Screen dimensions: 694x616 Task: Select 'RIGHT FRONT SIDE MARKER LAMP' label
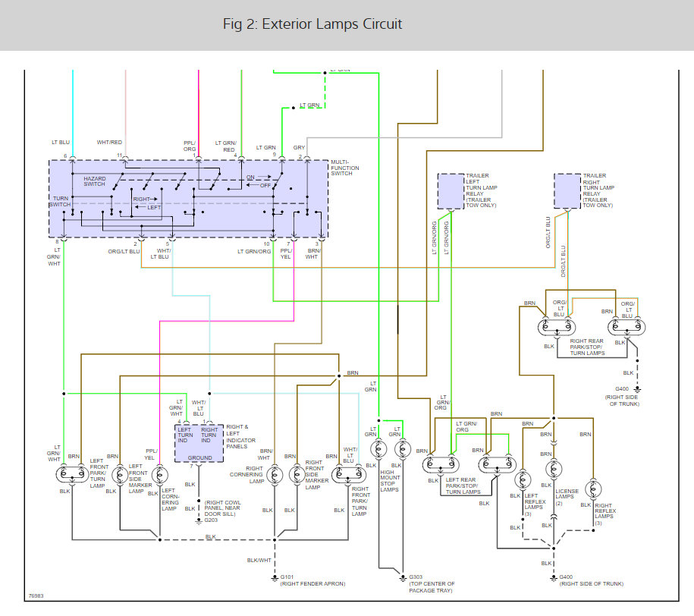[x=317, y=475]
